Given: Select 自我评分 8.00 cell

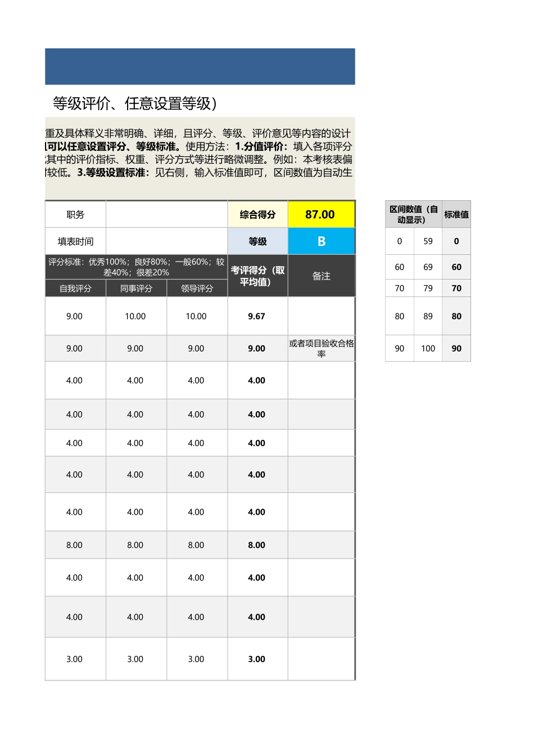Looking at the screenshot, I should (x=75, y=544).
